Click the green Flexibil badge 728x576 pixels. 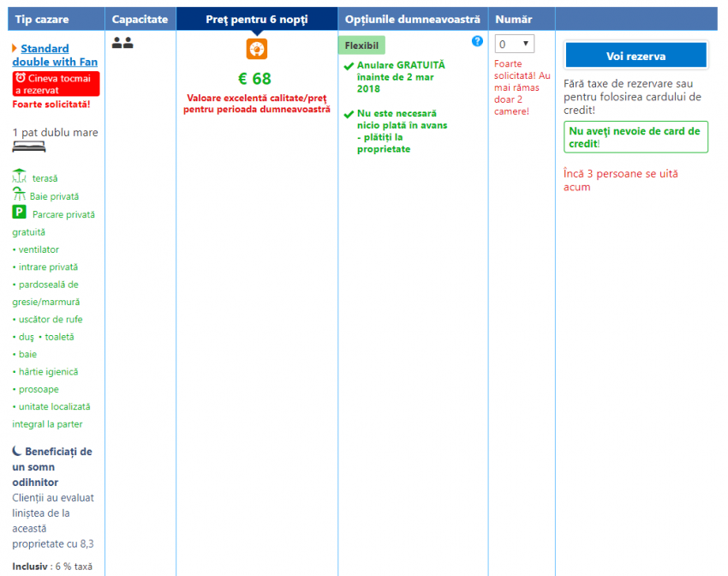[x=361, y=45]
